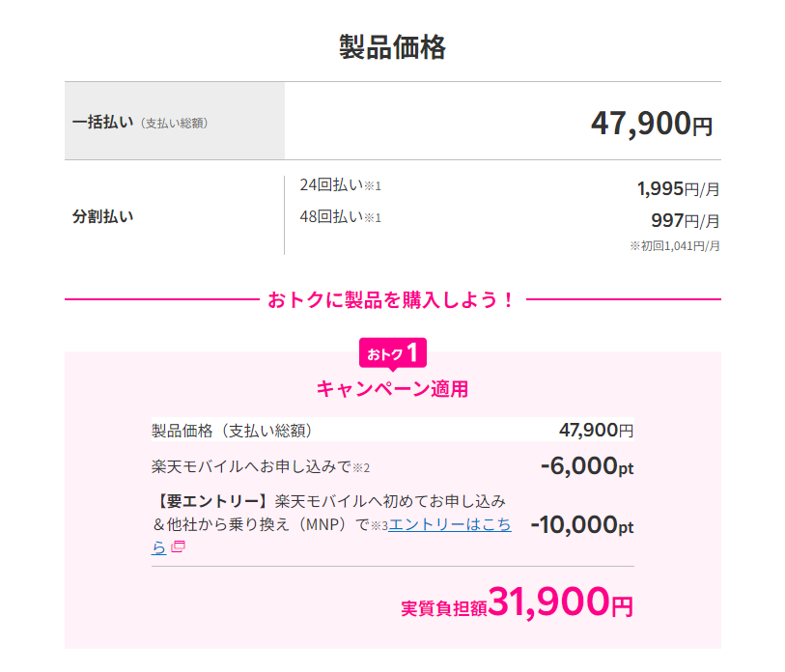Open the エントリーはこちら entry link

coord(450,524)
